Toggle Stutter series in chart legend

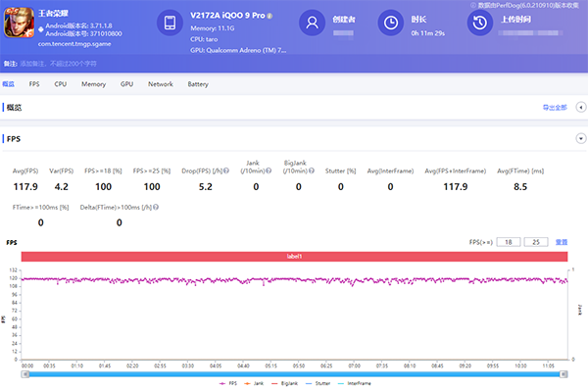(318, 383)
